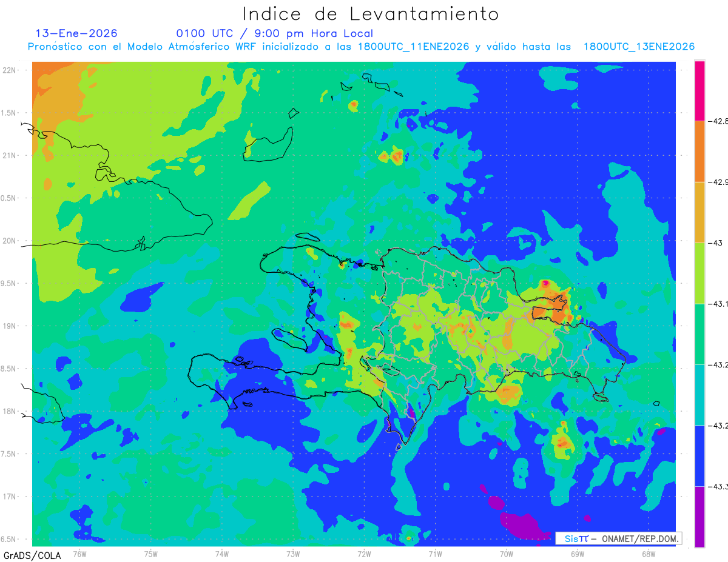Screen dimensions: 728x562
Task: Click the "-42.8" legend value
Action: pos(718,121)
